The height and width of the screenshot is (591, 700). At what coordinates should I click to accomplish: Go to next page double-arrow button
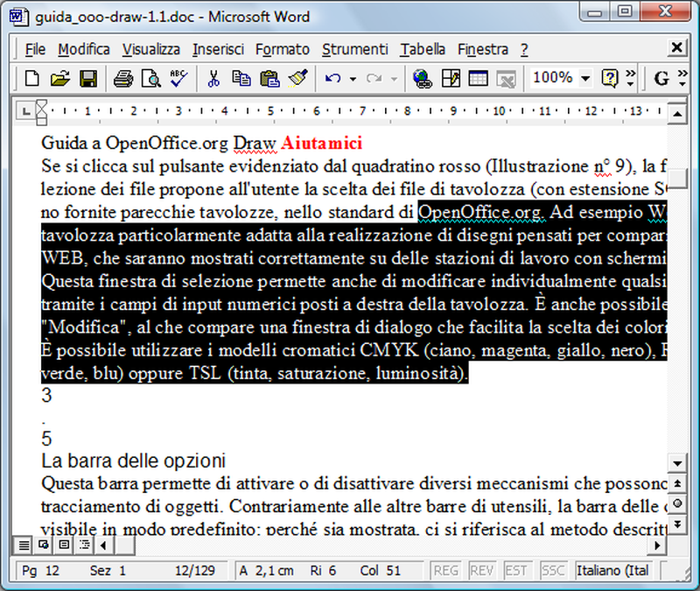pyautogui.click(x=677, y=523)
